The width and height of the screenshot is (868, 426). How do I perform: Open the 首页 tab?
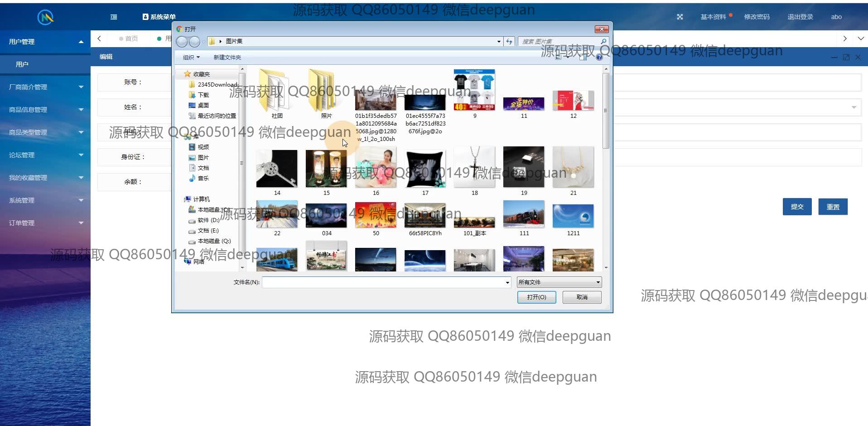pos(131,39)
